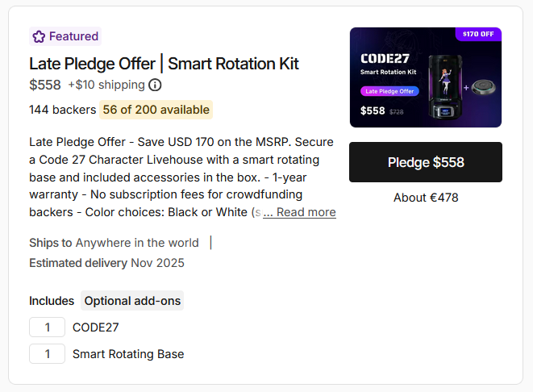This screenshot has height=392, width=533.
Task: Click the shipping info circle icon
Action: pyautogui.click(x=155, y=85)
